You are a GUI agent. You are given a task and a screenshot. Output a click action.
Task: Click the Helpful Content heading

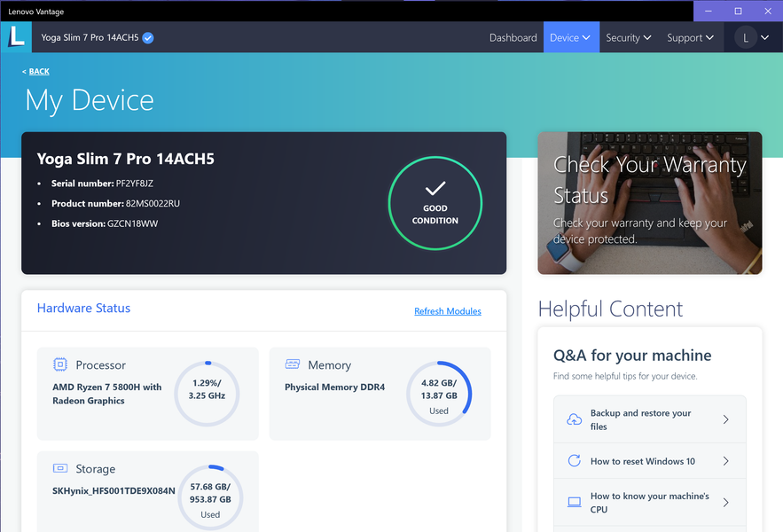610,309
